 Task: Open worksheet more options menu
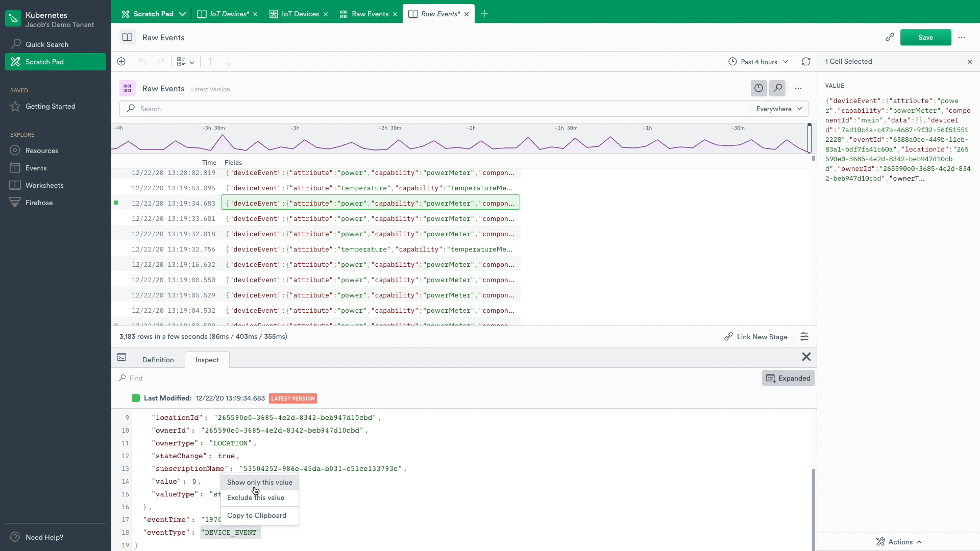[x=962, y=37]
